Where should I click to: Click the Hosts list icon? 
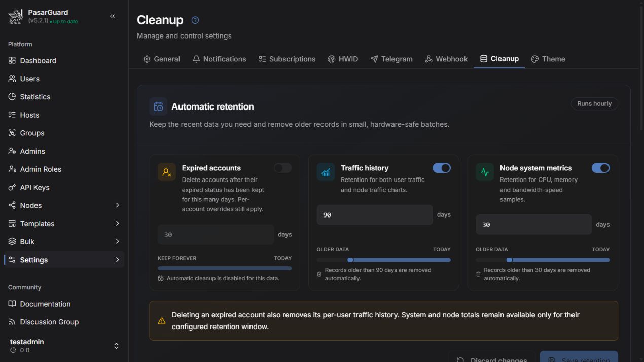pyautogui.click(x=12, y=115)
